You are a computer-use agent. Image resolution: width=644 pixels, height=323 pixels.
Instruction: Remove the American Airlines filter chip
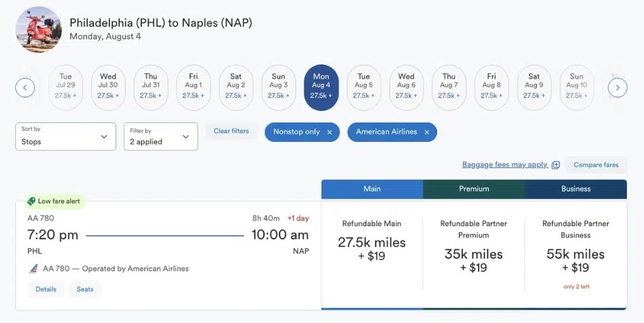[x=427, y=132]
